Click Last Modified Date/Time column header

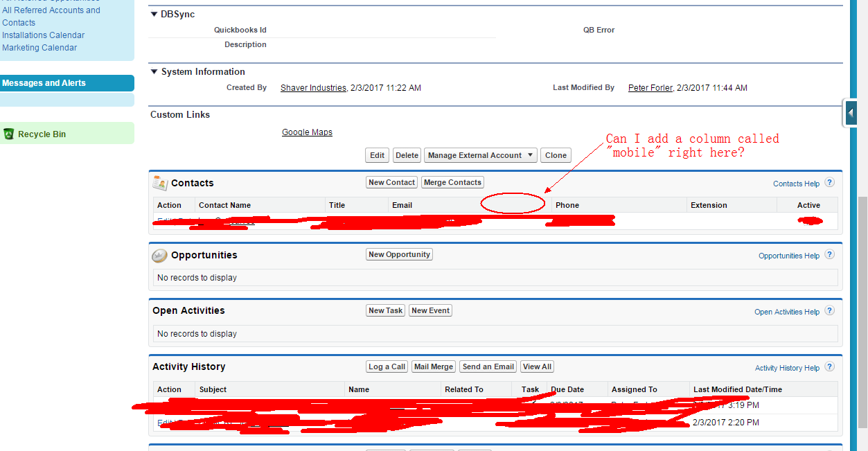click(738, 389)
